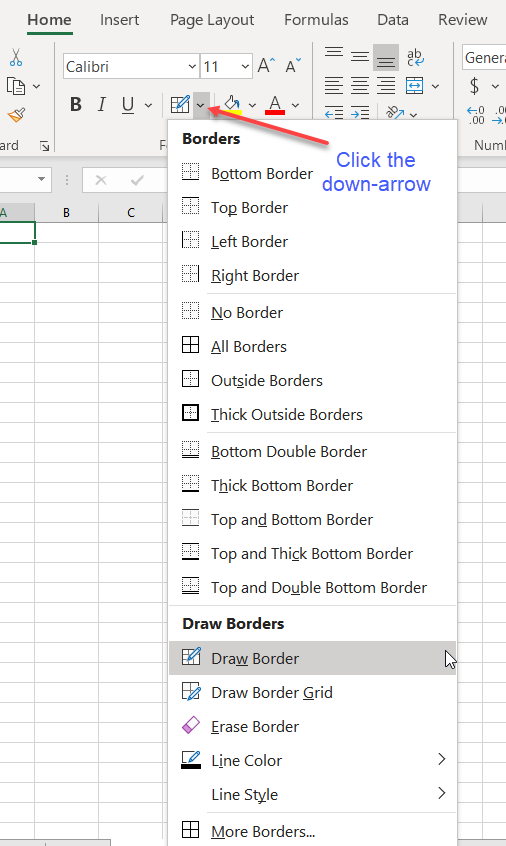Select Erase Border
This screenshot has width=506, height=846.
click(x=313, y=727)
